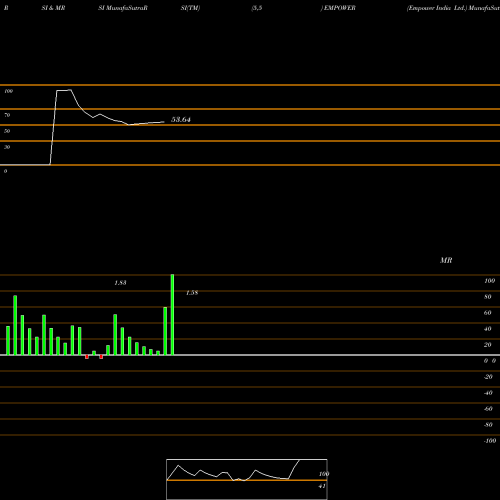The image size is (500, 500).
Task: Click the 41 value in mini chart
Action: click(322, 486)
